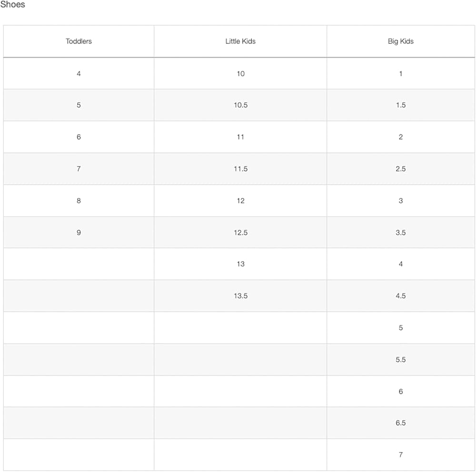Click the Little Kids column header
This screenshot has height=472, width=476.
[240, 41]
